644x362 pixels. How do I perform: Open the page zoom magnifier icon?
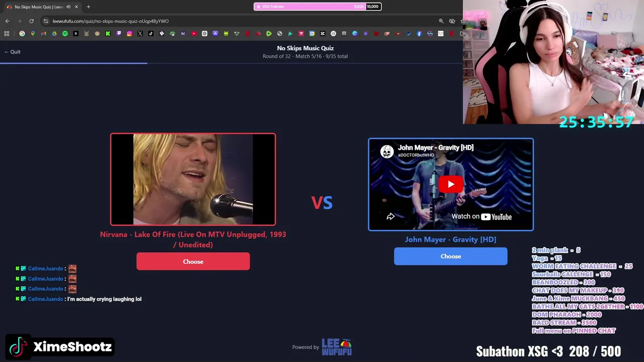[x=441, y=21]
